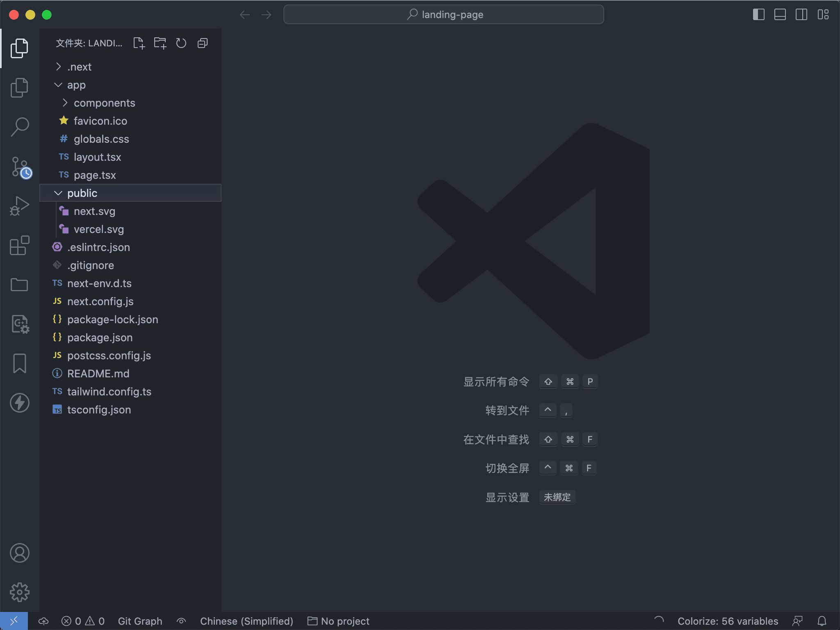This screenshot has height=630, width=840.
Task: Open package.json file
Action: click(x=130, y=338)
